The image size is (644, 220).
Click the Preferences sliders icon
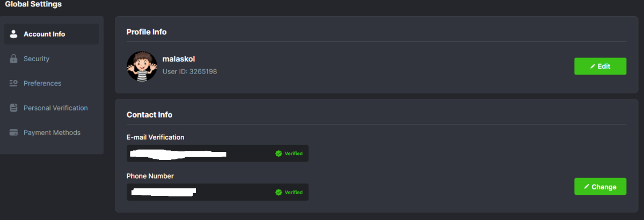point(14,83)
